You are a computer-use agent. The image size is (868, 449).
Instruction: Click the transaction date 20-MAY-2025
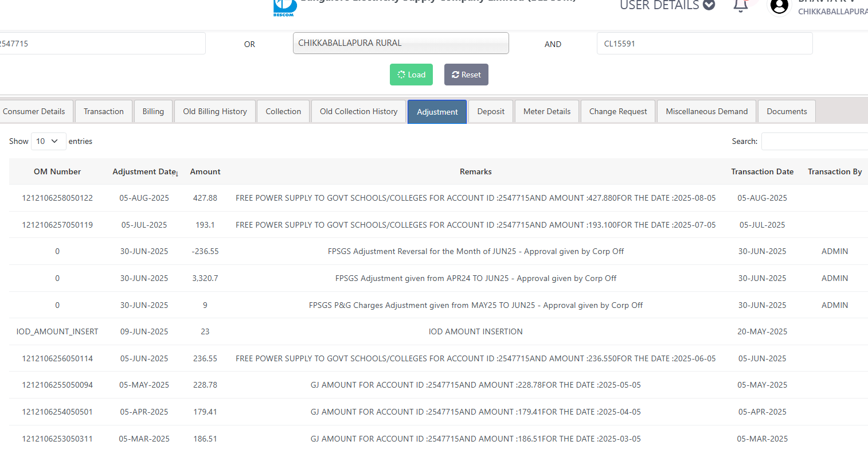pyautogui.click(x=763, y=331)
